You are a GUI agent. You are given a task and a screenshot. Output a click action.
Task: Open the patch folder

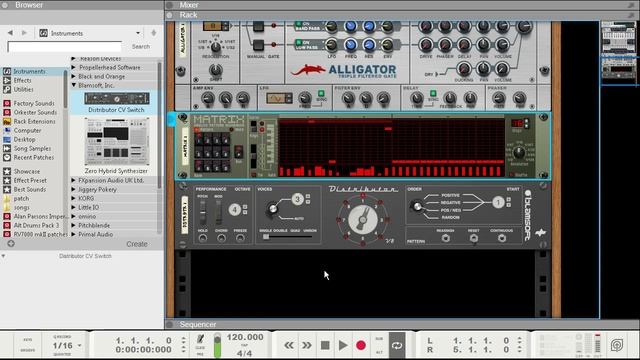21,198
